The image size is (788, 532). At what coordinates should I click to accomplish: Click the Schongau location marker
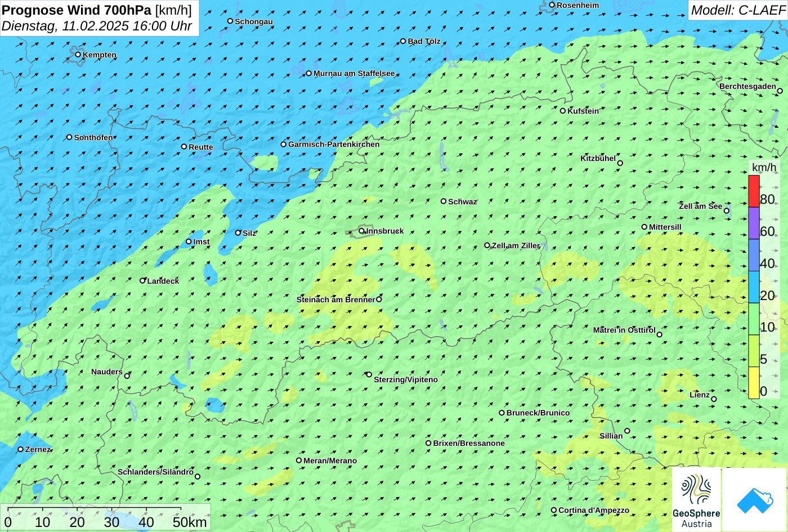click(x=230, y=21)
